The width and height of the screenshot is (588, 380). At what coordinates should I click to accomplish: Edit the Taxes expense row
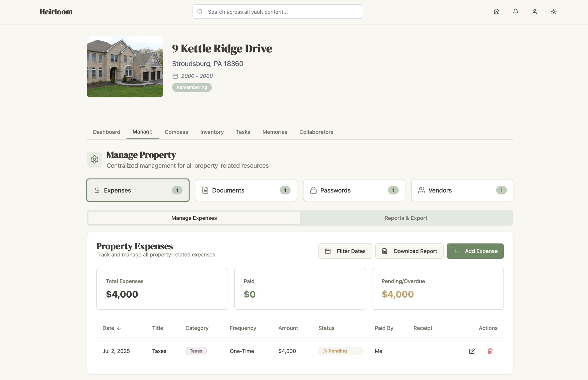tap(472, 351)
